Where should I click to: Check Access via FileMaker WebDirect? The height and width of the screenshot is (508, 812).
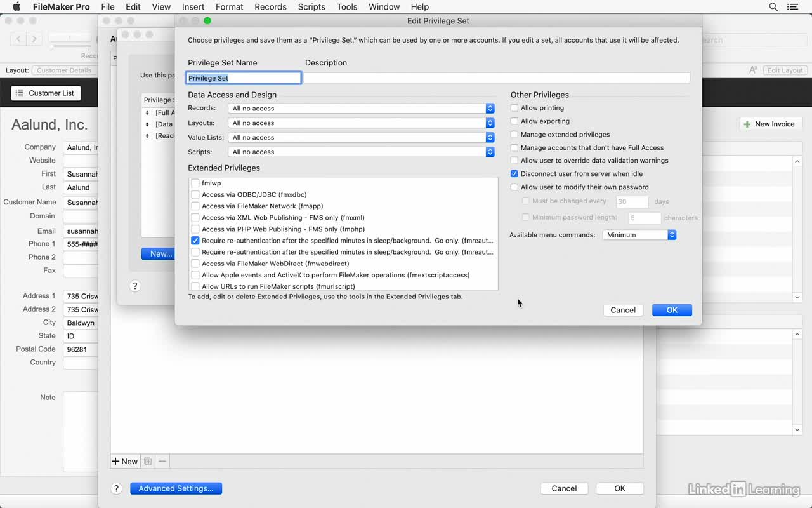[x=195, y=264]
